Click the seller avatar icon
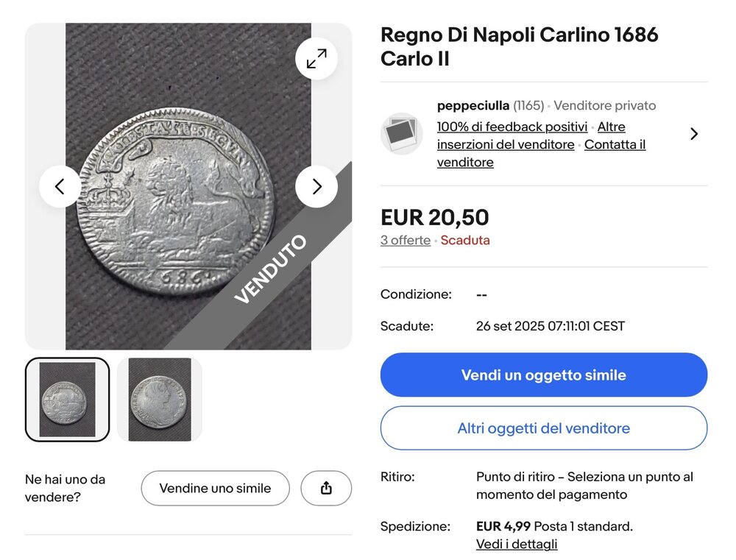 point(401,133)
